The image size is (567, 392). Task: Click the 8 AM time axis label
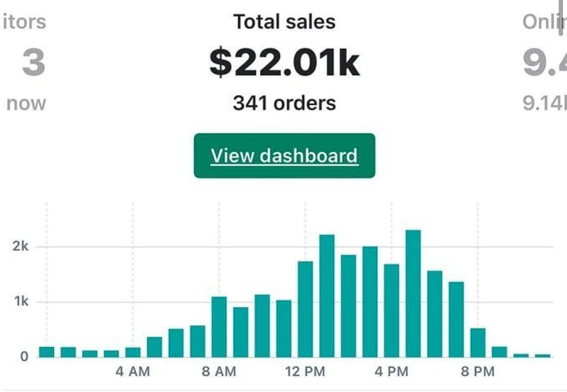pyautogui.click(x=219, y=372)
